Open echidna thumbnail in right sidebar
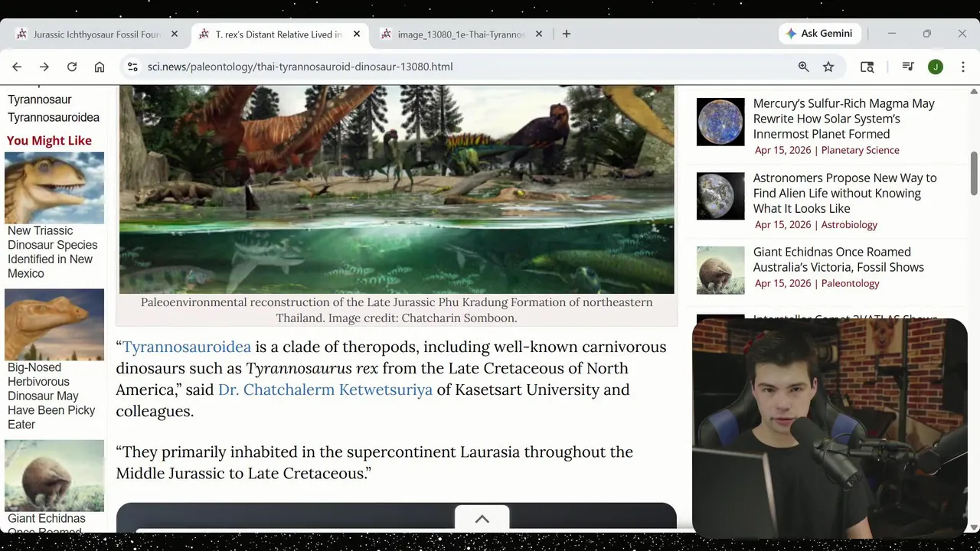This screenshot has height=551, width=980. point(720,270)
